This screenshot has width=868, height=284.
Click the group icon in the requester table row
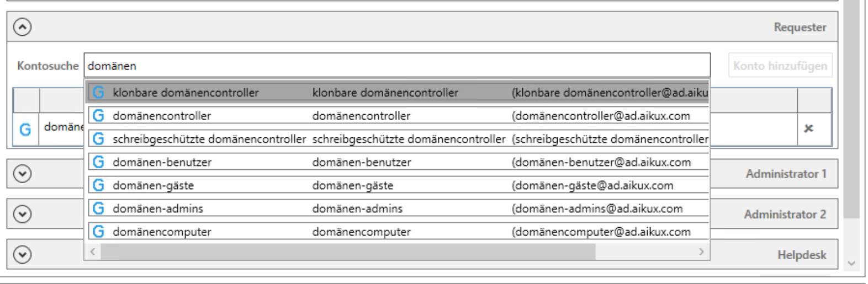click(x=25, y=129)
